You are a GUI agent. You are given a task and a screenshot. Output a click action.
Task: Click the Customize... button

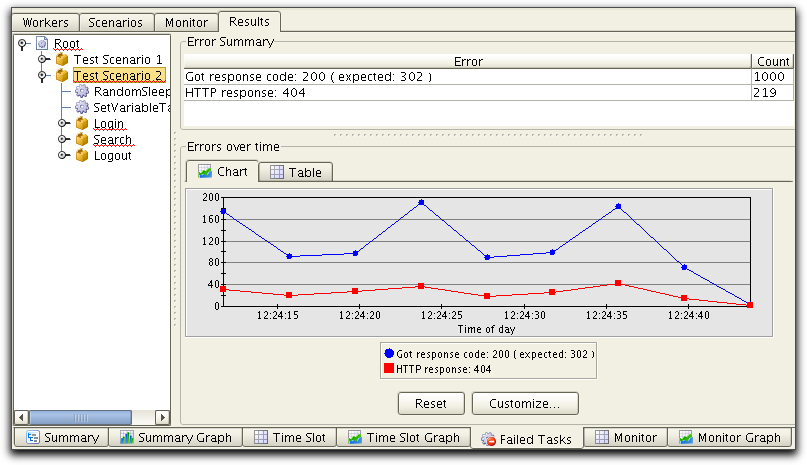point(525,404)
